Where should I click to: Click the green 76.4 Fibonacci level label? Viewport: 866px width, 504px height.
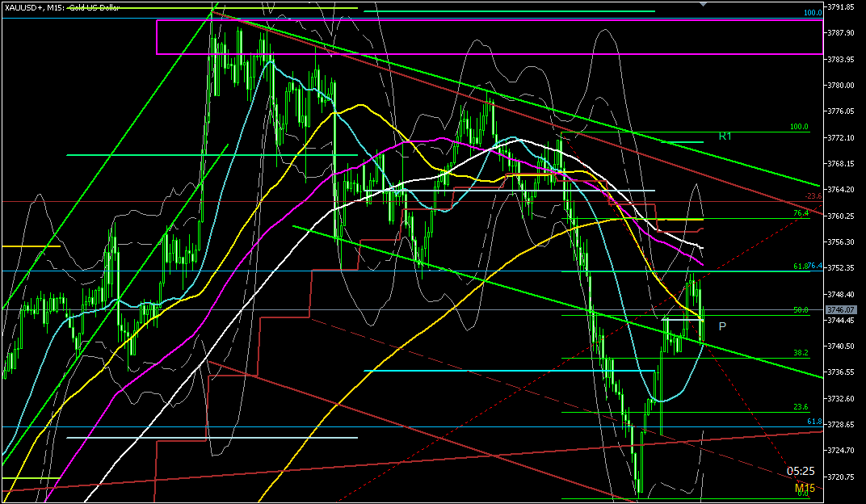click(x=801, y=213)
